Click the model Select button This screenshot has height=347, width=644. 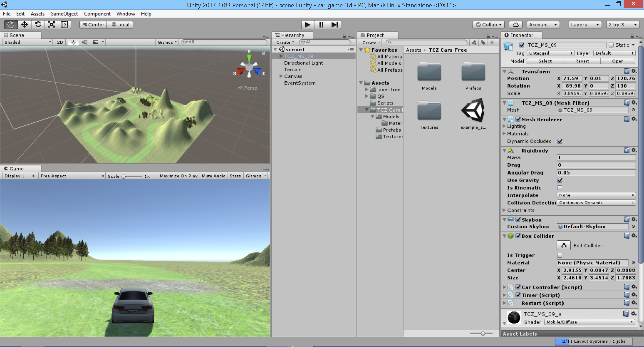pyautogui.click(x=545, y=61)
